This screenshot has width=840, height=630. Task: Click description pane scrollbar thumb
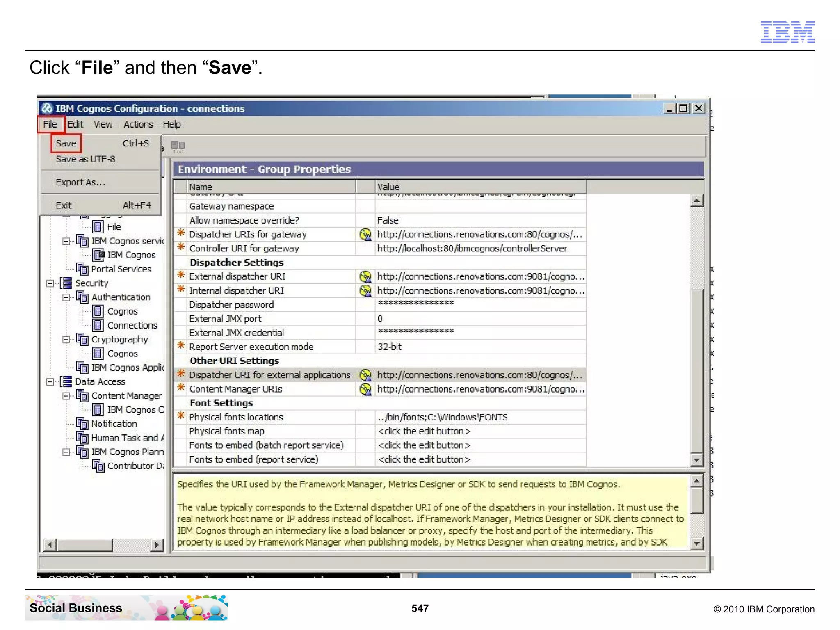tap(697, 500)
